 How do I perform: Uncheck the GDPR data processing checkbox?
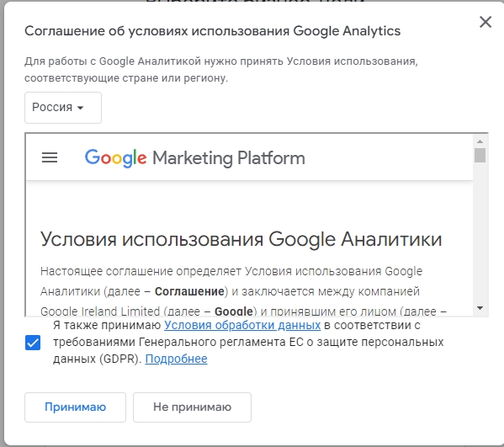[33, 342]
